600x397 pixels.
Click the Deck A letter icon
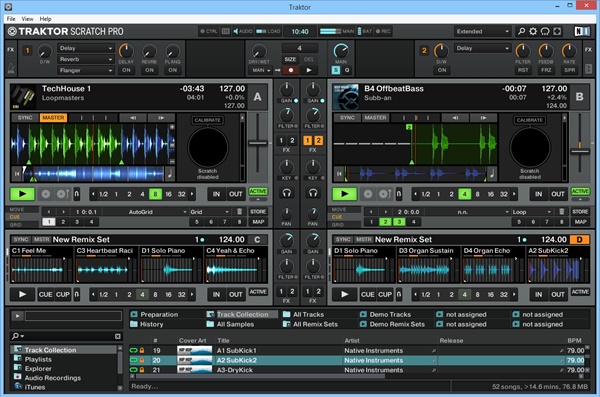point(258,97)
